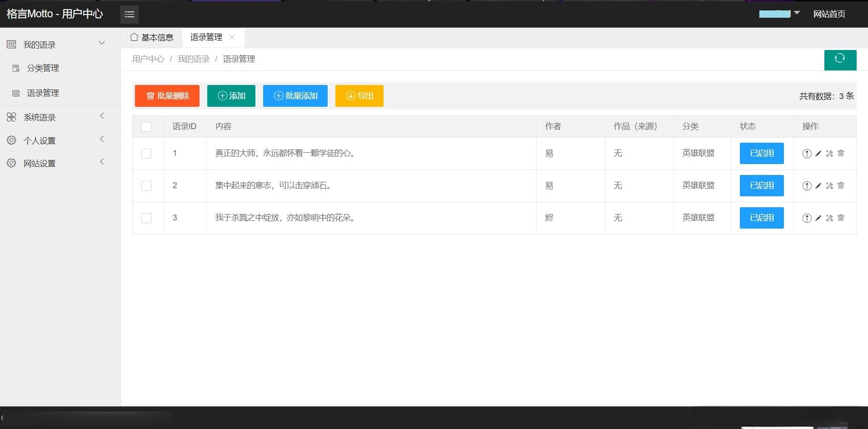Image resolution: width=868 pixels, height=429 pixels.
Task: Click the 语录管理 sidebar item icon
Action: 16,93
